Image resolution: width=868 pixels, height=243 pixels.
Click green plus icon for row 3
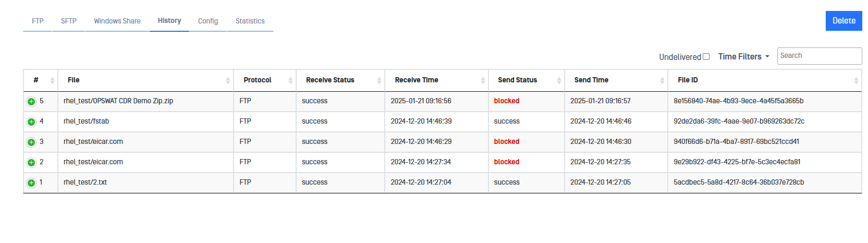pos(31,142)
